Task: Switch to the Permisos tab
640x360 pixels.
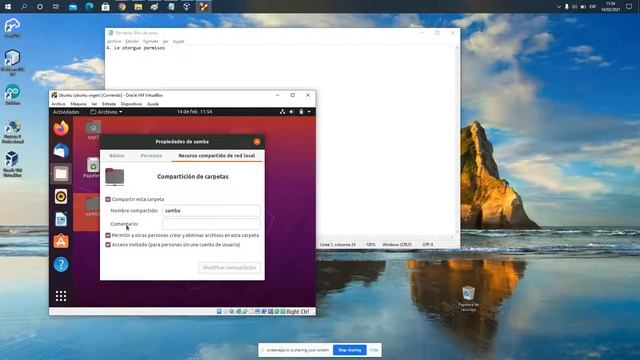Action: click(151, 156)
